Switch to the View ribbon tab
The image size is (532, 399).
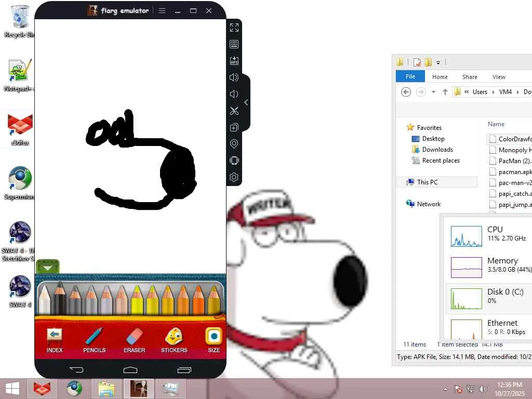[x=499, y=77]
